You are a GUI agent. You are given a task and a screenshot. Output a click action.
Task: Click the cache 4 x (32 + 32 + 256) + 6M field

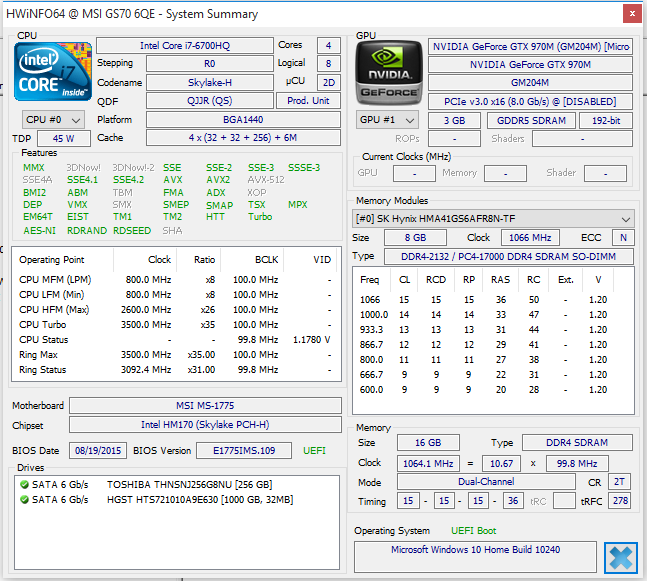(243, 137)
